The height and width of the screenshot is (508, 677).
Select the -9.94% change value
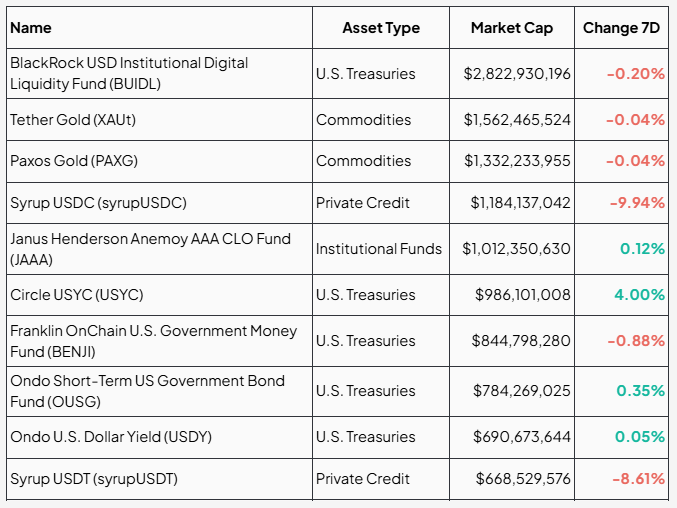tap(637, 203)
